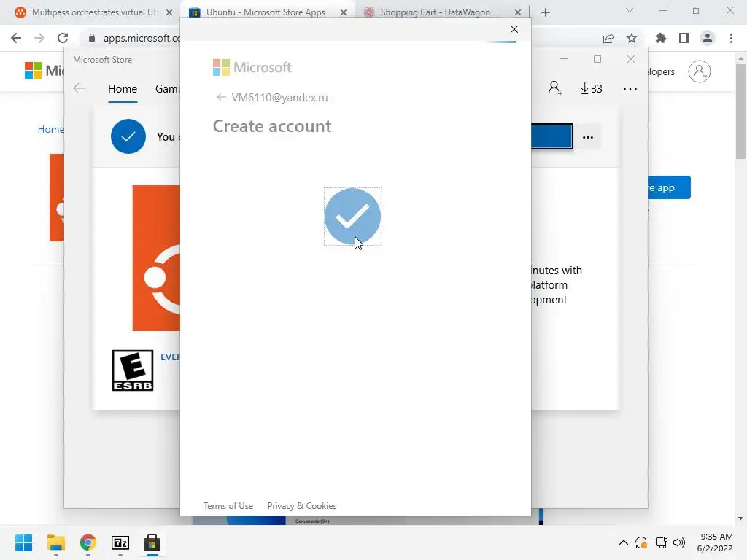Click the Ubuntu orange app logo in Store
This screenshot has height=560, width=747.
click(156, 258)
